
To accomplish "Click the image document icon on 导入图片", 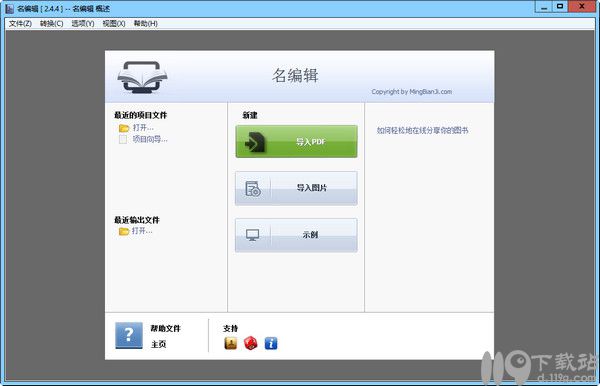I will (x=253, y=189).
